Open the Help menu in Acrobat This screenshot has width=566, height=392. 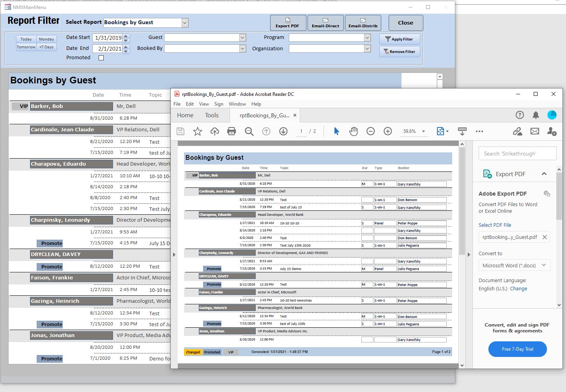256,104
